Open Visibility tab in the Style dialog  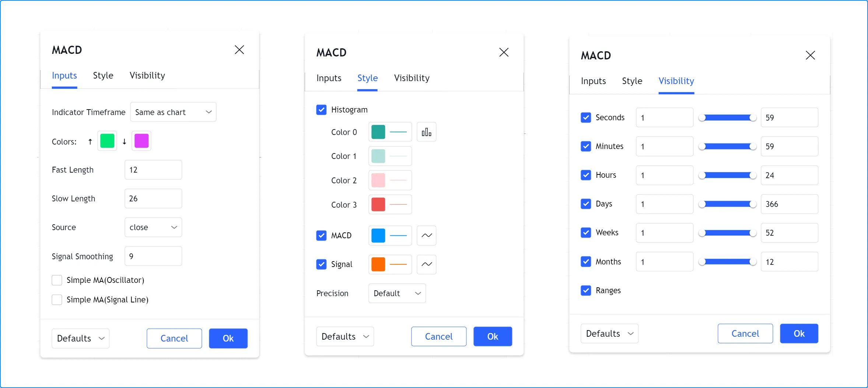412,78
